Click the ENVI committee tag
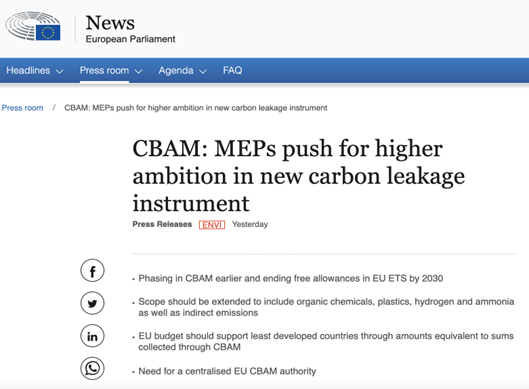Image resolution: width=529 pixels, height=389 pixels. 212,225
